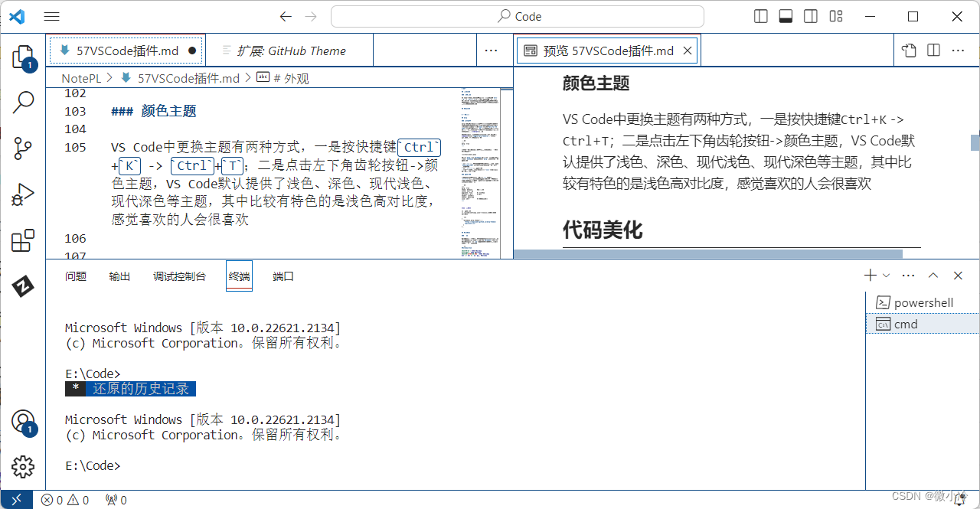The image size is (980, 509).
Task: Maximize the panel with the chevron arrow
Action: (x=933, y=275)
